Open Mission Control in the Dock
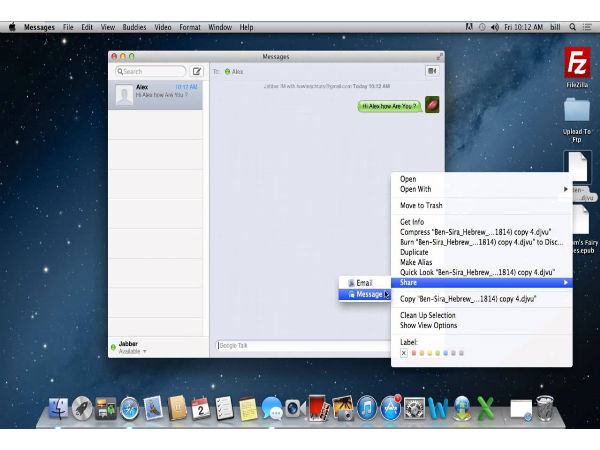This screenshot has width=600, height=450. coord(106,408)
